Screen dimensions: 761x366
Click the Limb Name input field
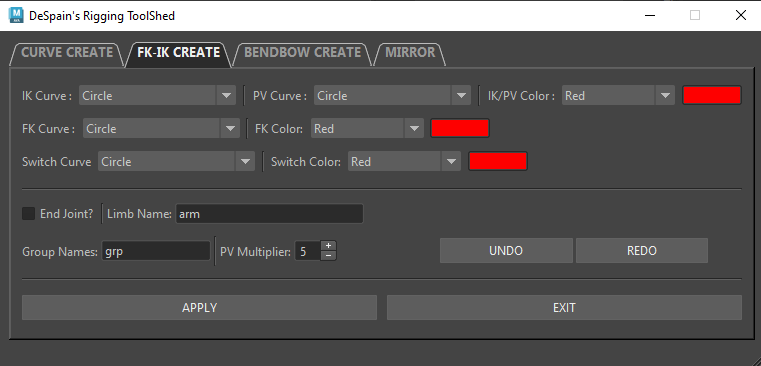269,214
